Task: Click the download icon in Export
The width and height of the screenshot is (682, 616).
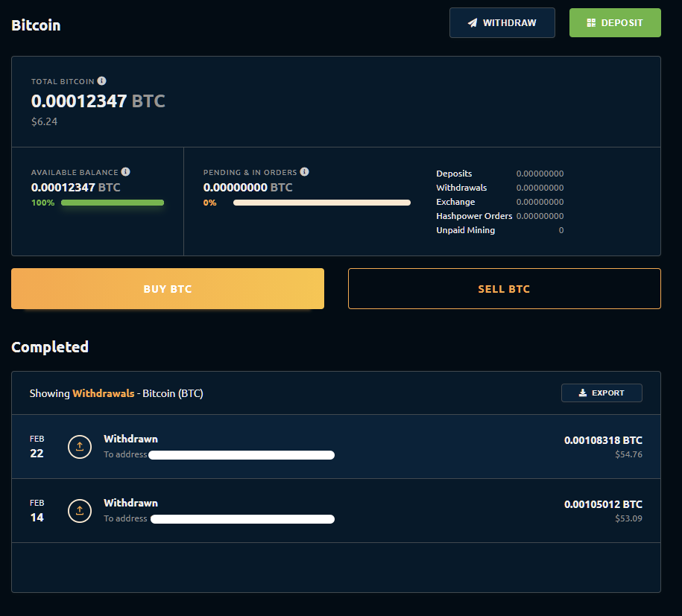Action: (583, 393)
